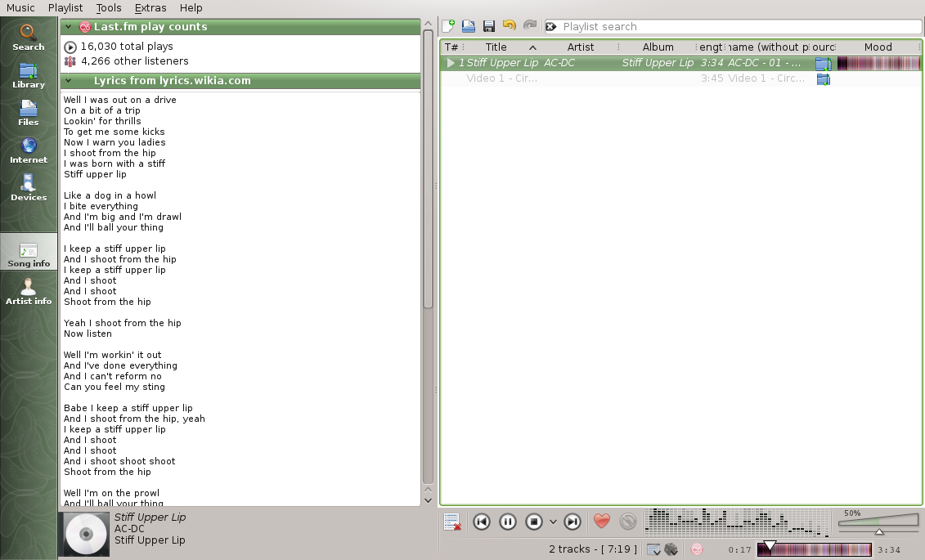
Task: Open the Search sidebar tab
Action: pos(29,37)
